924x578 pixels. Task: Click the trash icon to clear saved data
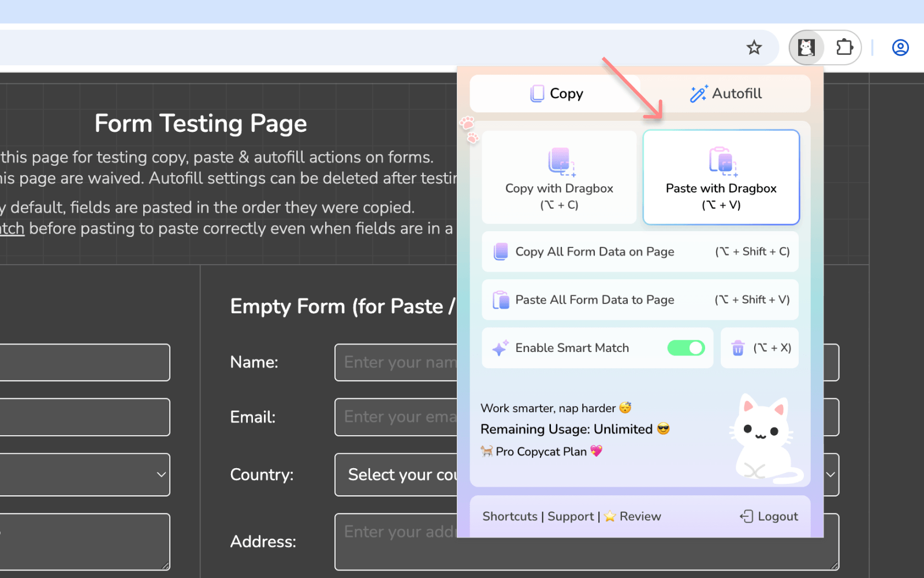coord(738,348)
